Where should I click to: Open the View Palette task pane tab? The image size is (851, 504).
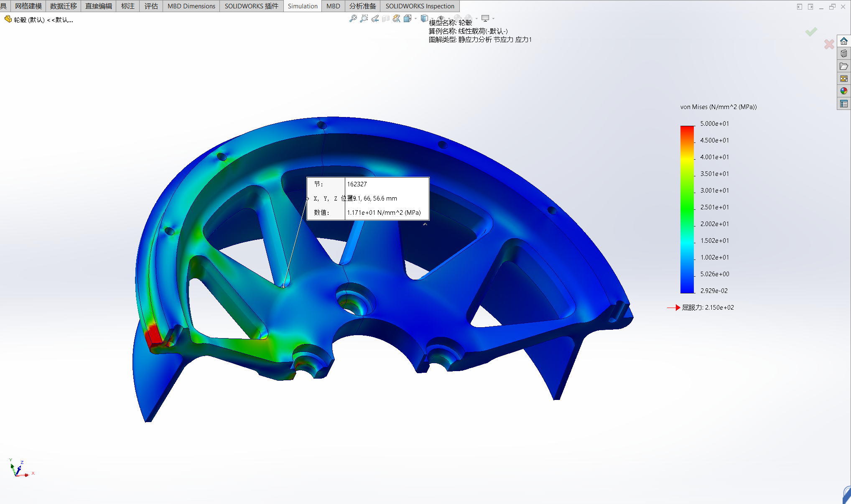[844, 79]
